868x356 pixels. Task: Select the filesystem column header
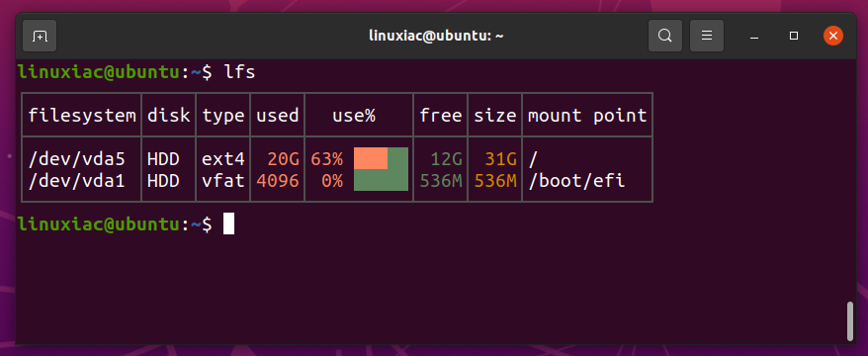[82, 115]
